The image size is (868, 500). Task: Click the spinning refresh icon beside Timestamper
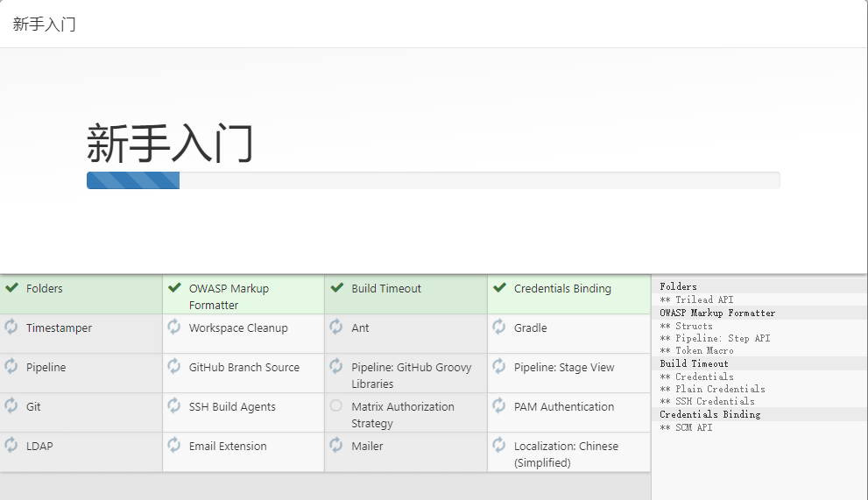click(11, 327)
